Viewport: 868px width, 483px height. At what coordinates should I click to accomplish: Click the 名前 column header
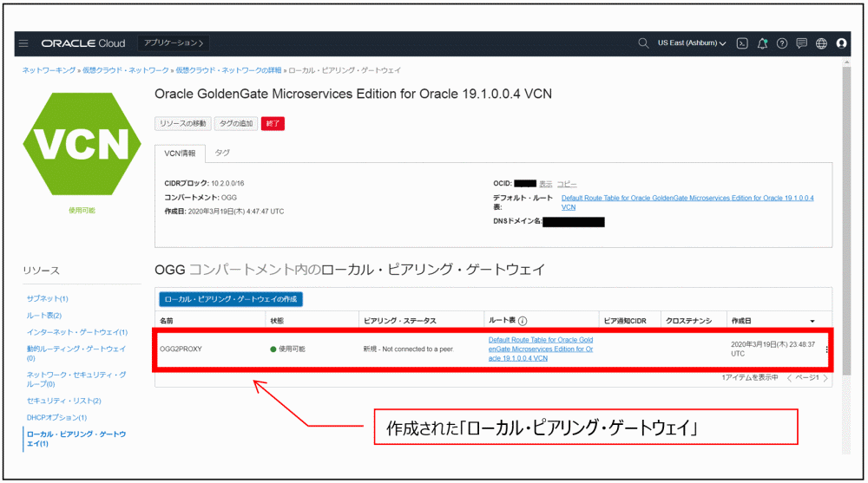pos(166,321)
